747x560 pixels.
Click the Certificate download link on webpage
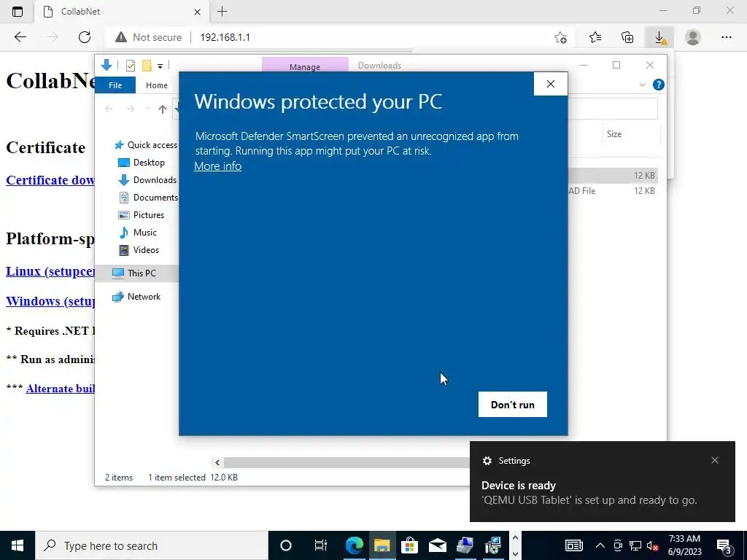tap(50, 180)
